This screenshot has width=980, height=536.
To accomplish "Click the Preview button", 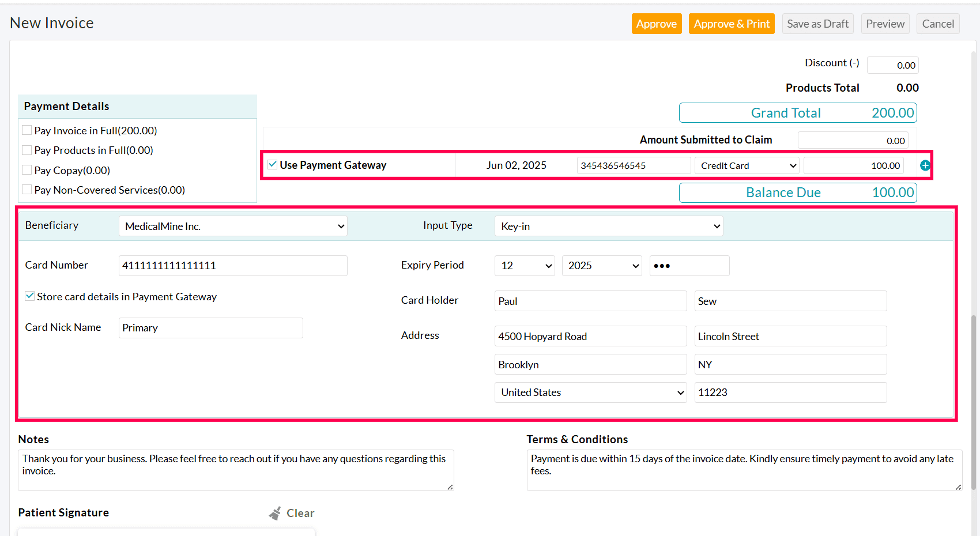I will [x=885, y=24].
